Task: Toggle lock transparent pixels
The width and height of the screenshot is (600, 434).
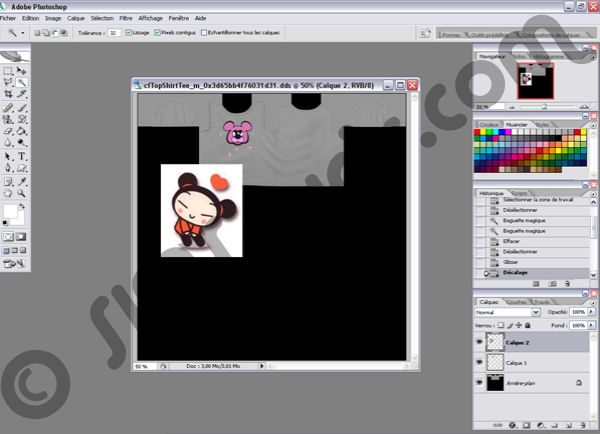Action: point(501,325)
